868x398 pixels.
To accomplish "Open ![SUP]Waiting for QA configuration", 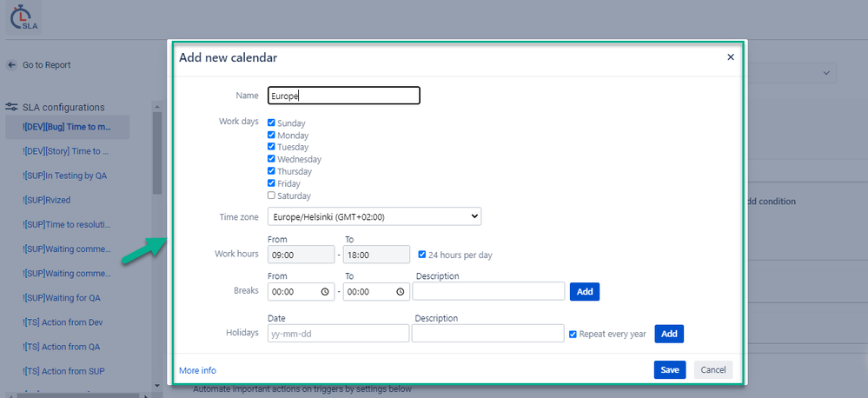I will coord(62,298).
